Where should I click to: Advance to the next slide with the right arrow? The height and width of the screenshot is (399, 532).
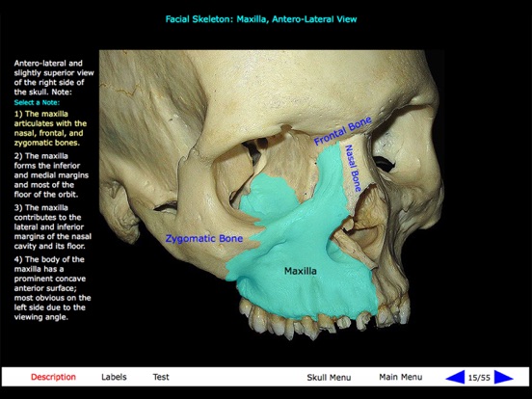(x=504, y=377)
